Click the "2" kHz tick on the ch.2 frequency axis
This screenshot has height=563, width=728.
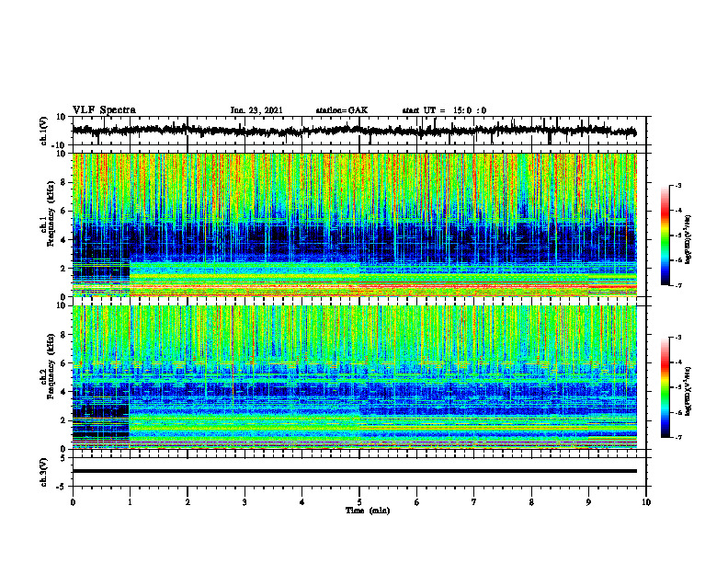tap(63, 420)
